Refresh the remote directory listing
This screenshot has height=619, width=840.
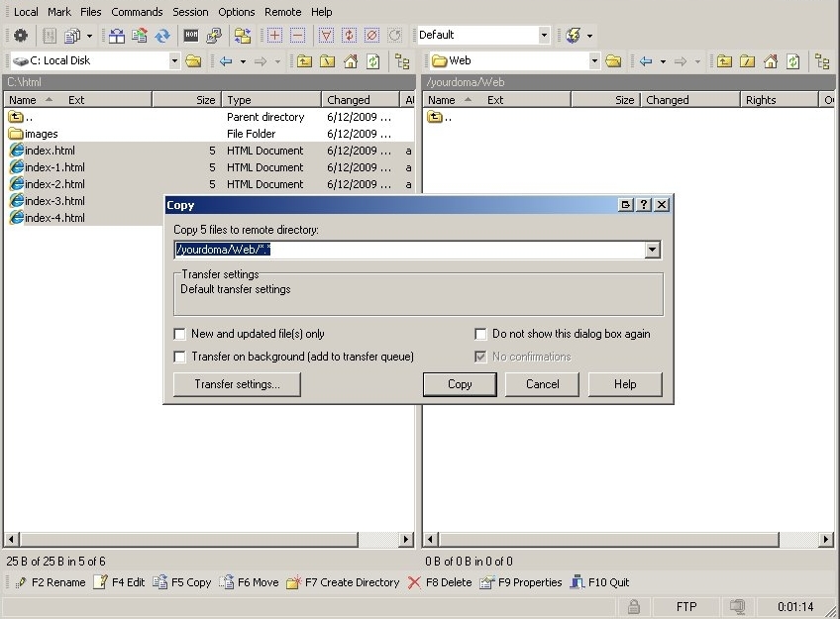point(793,61)
